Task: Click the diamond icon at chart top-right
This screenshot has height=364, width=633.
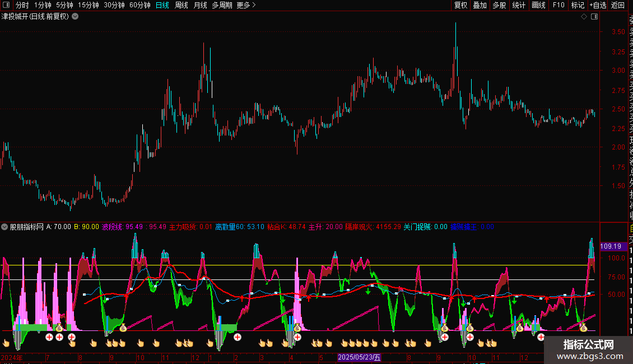Action: (584, 17)
